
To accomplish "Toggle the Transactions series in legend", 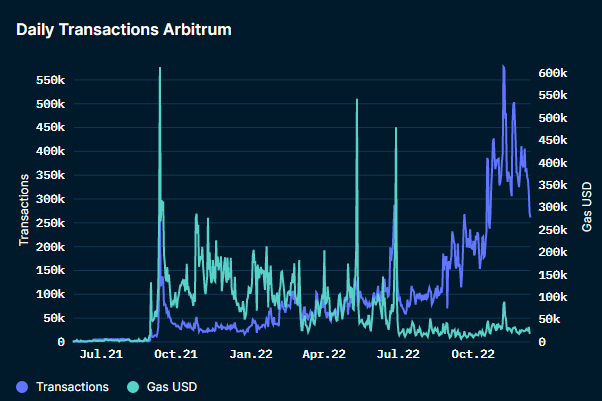I will (x=63, y=387).
